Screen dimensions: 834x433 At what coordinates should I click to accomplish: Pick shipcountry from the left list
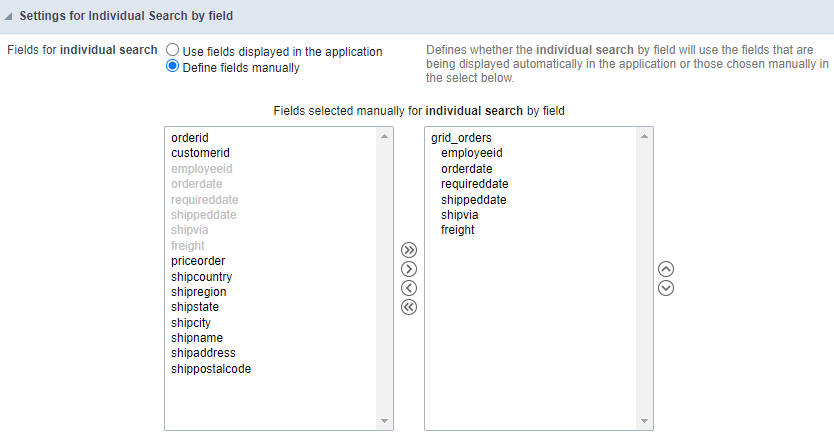pyautogui.click(x=201, y=276)
